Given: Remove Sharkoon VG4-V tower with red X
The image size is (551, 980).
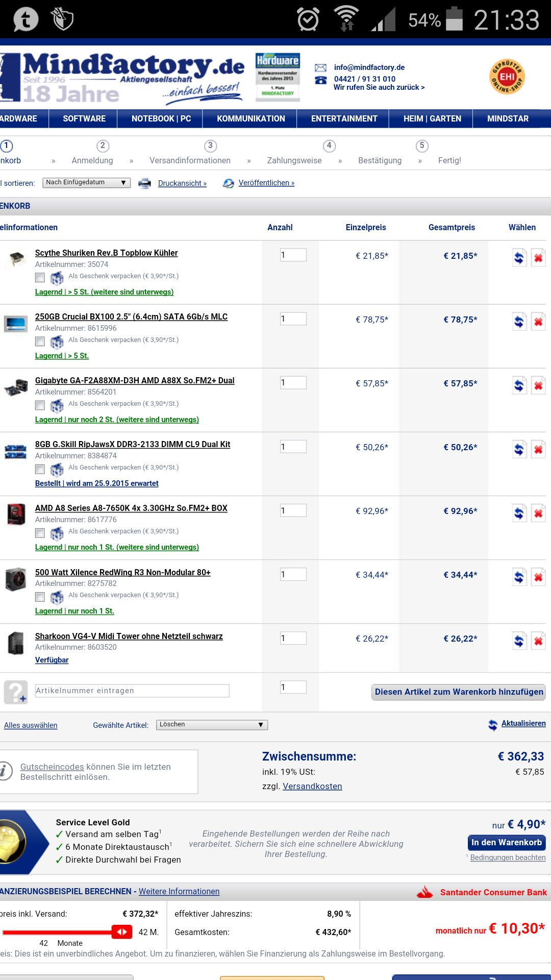Looking at the screenshot, I should [538, 641].
